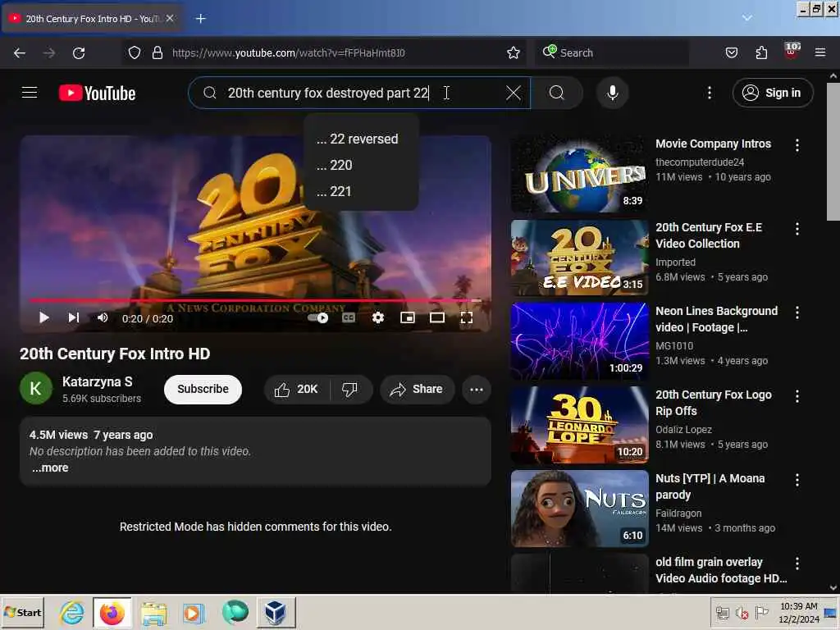Open options for Nuts Moana parody
840x630 pixels.
point(797,479)
